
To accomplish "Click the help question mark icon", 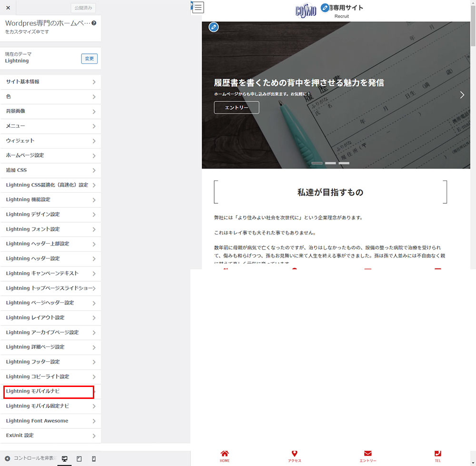I will coord(94,23).
